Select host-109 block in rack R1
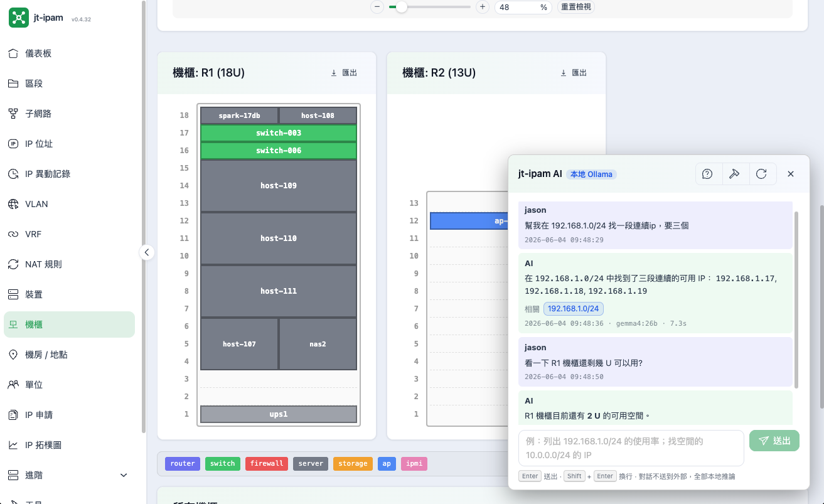Viewport: 824px width, 504px height. [279, 186]
